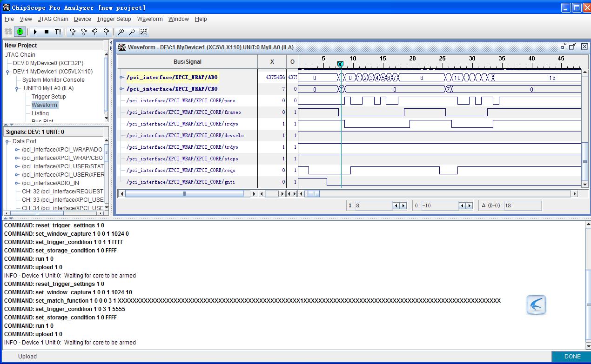Image resolution: width=591 pixels, height=364 pixels.
Task: Click the Stop acquisition icon
Action: (46, 32)
